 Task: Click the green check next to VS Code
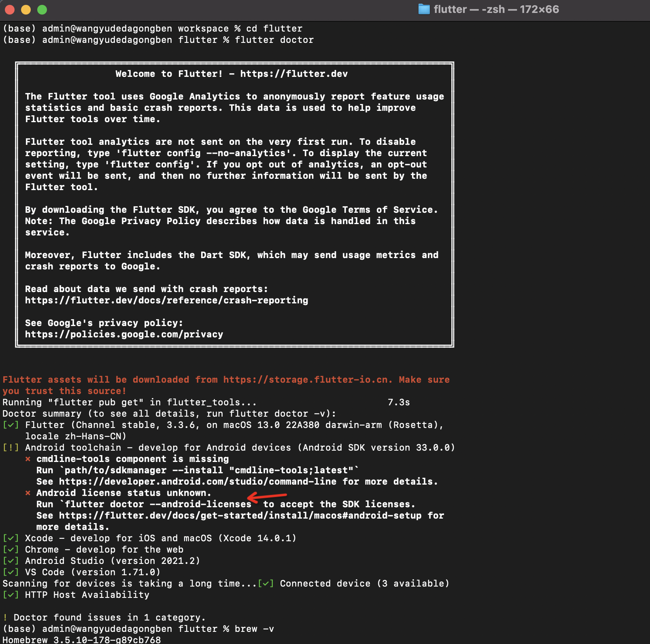(x=11, y=572)
